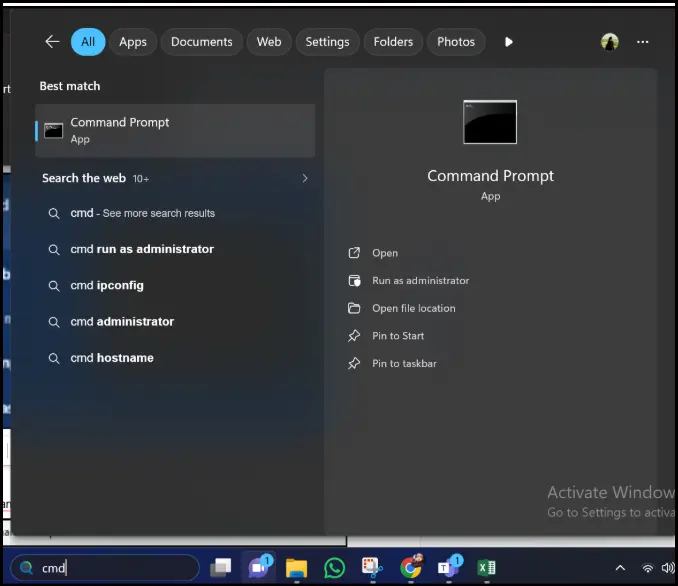Click the Open launch icon

354,253
